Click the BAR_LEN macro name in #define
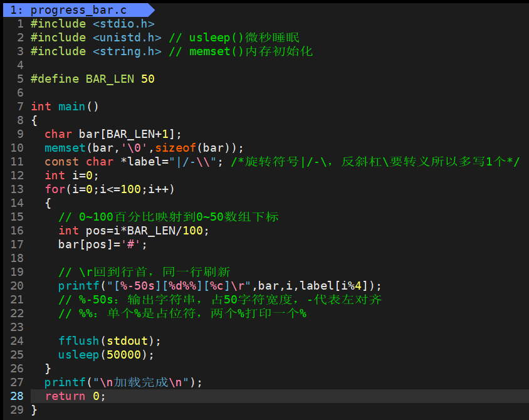 pyautogui.click(x=110, y=79)
